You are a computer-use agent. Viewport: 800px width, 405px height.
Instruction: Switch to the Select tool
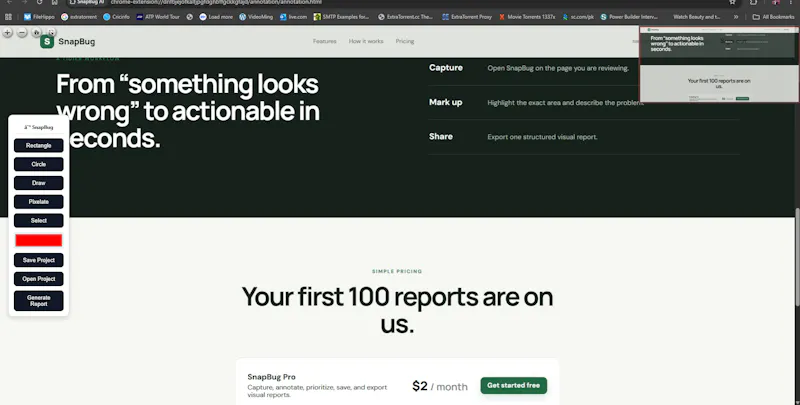(39, 220)
